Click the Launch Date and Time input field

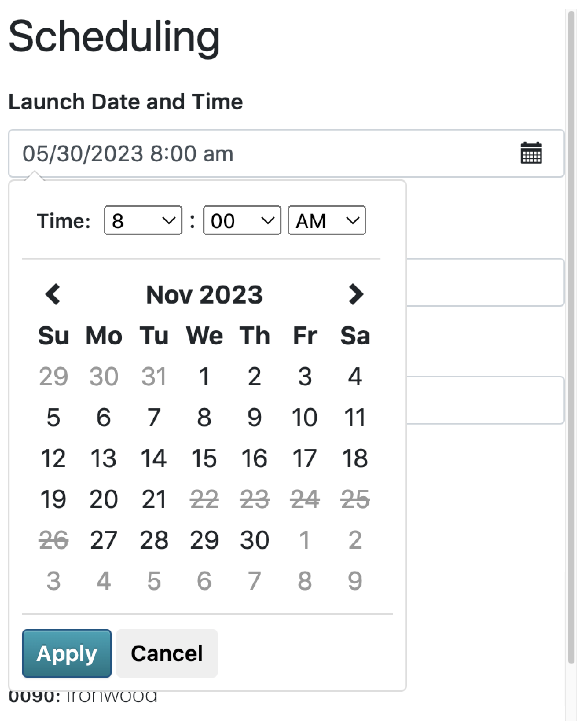pyautogui.click(x=286, y=153)
